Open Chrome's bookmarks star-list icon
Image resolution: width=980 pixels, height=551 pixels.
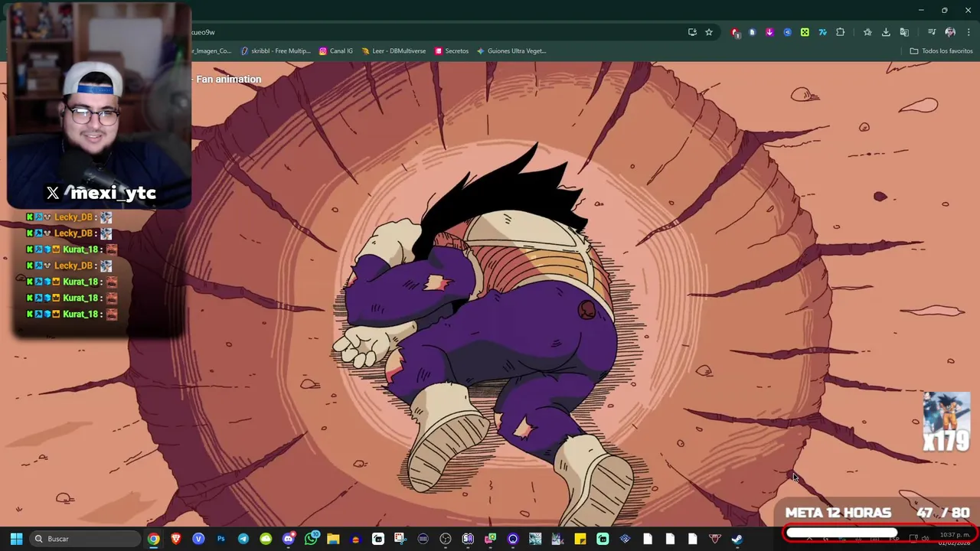867,32
